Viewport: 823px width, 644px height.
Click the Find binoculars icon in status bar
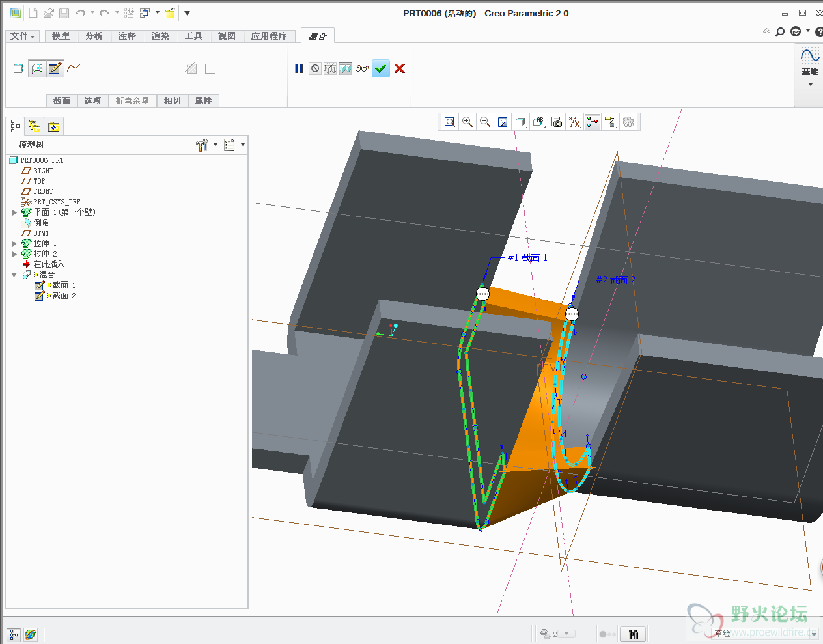pyautogui.click(x=633, y=634)
